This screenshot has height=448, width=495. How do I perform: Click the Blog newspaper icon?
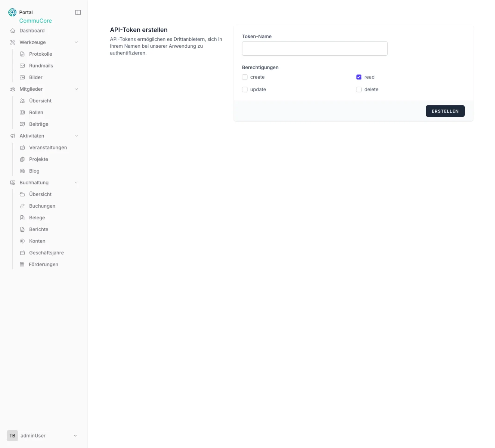coord(22,171)
